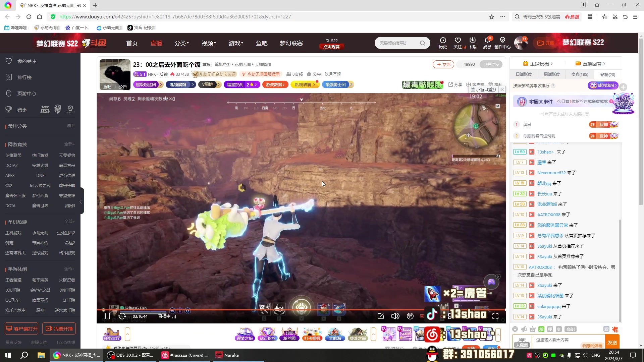Click the video progress bar
Image resolution: width=644 pixels, height=362 pixels.
coord(301,310)
